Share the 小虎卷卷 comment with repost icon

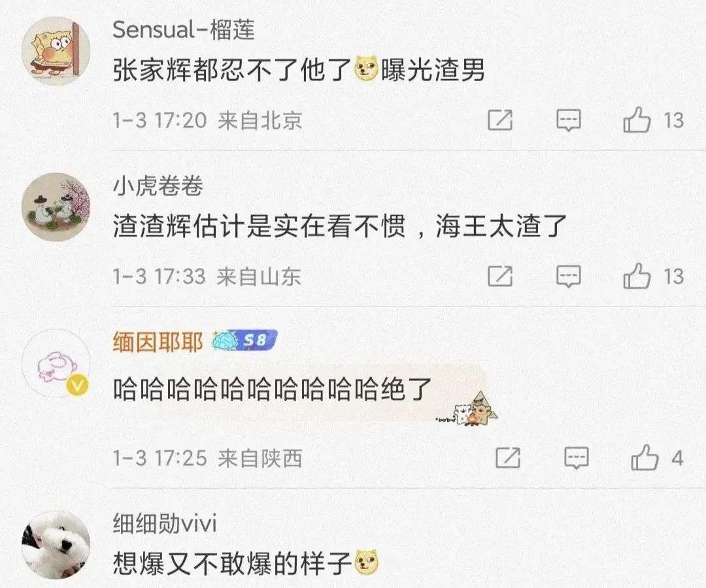coord(500,276)
